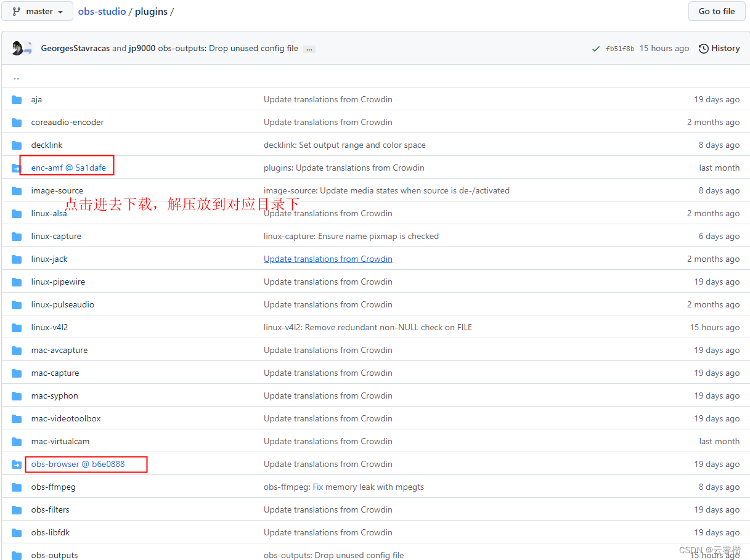Open the linux-v4l2 folder
Viewport: 750px width, 560px height.
pyautogui.click(x=49, y=328)
